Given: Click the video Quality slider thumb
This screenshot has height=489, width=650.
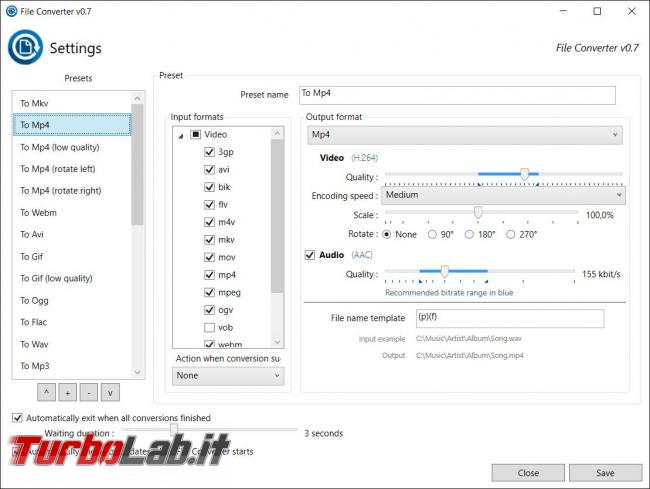Looking at the screenshot, I should pos(524,174).
